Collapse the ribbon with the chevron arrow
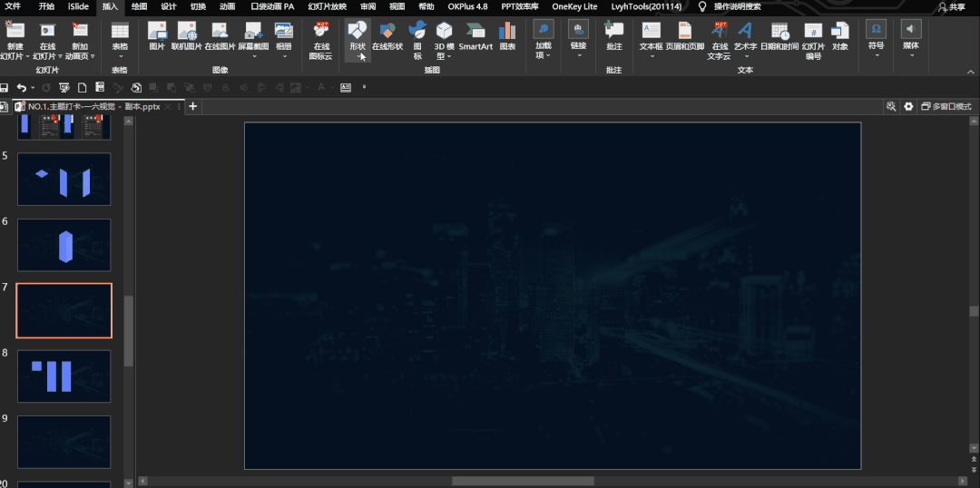Viewport: 980px width, 488px height. (x=973, y=71)
